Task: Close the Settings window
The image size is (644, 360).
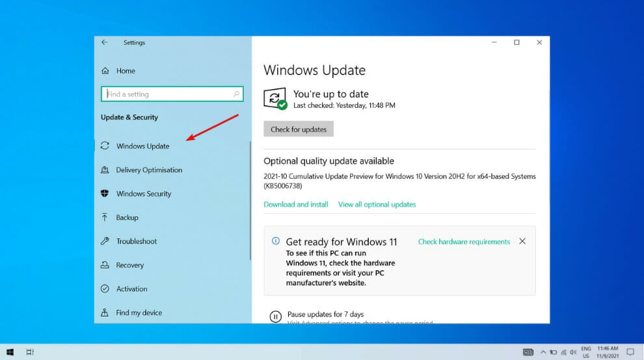Action: (x=539, y=42)
